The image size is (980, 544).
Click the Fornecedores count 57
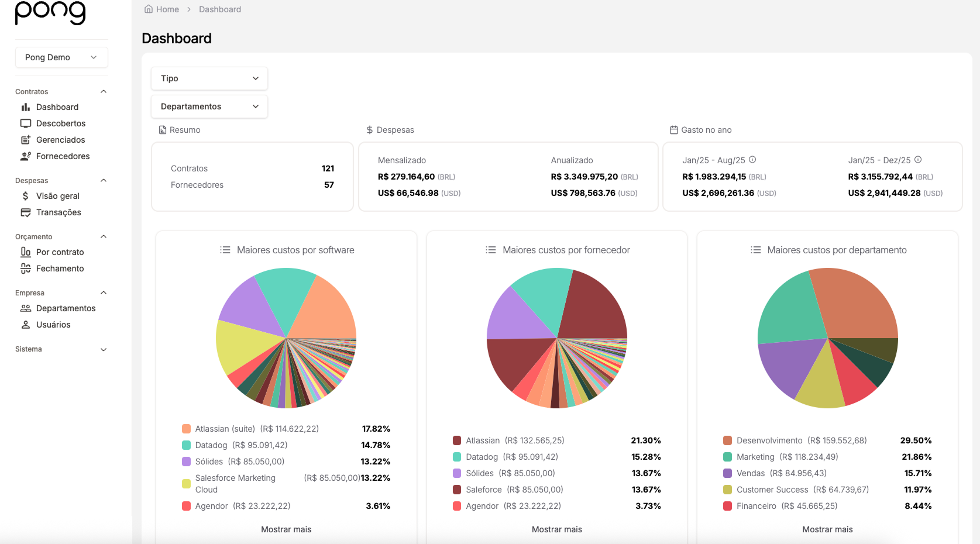point(329,185)
